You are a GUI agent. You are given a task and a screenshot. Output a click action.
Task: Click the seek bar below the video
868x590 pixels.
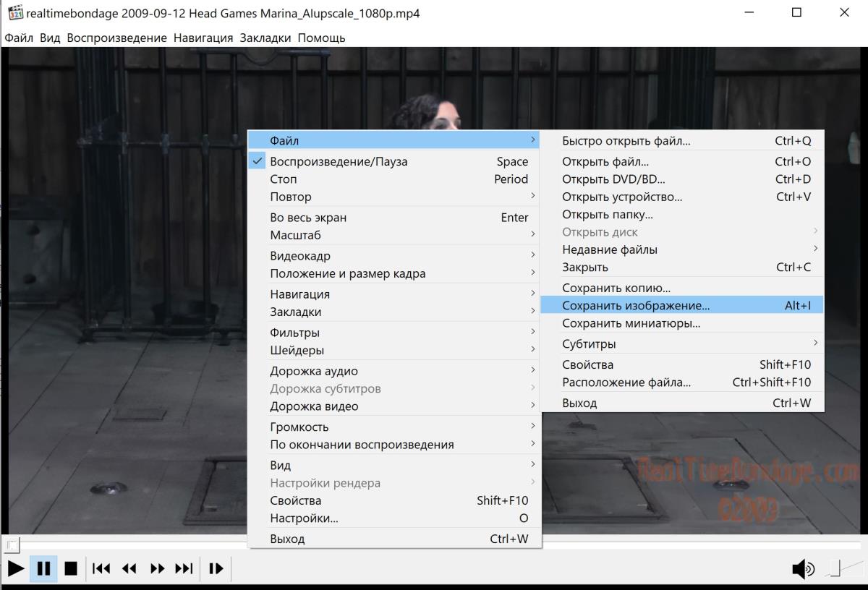(x=434, y=545)
